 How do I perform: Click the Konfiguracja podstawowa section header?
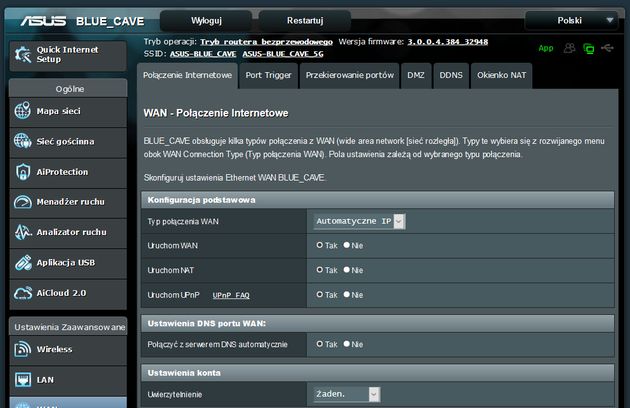(x=377, y=200)
